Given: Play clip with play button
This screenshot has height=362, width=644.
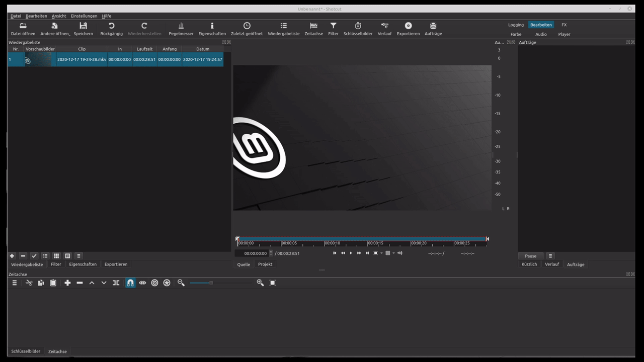Looking at the screenshot, I should point(351,253).
